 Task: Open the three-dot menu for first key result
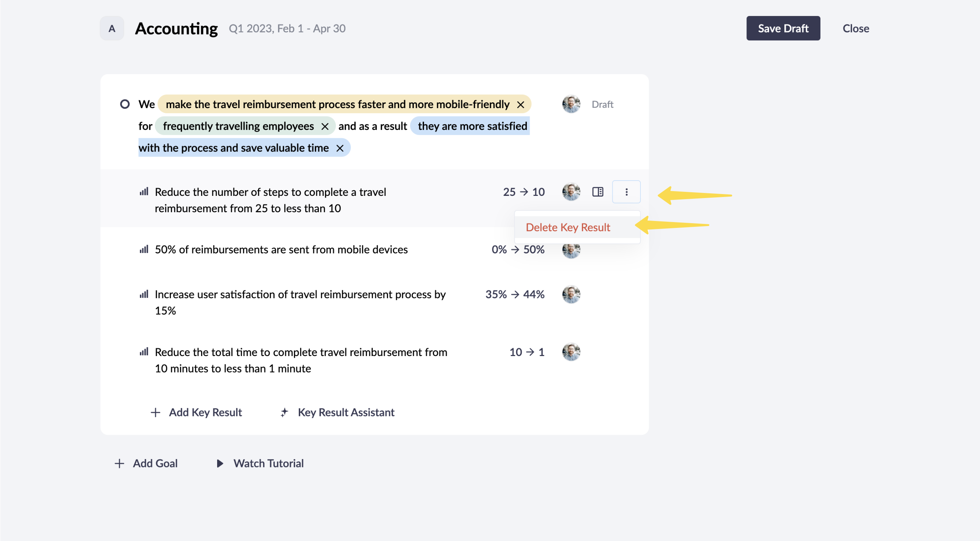point(626,192)
